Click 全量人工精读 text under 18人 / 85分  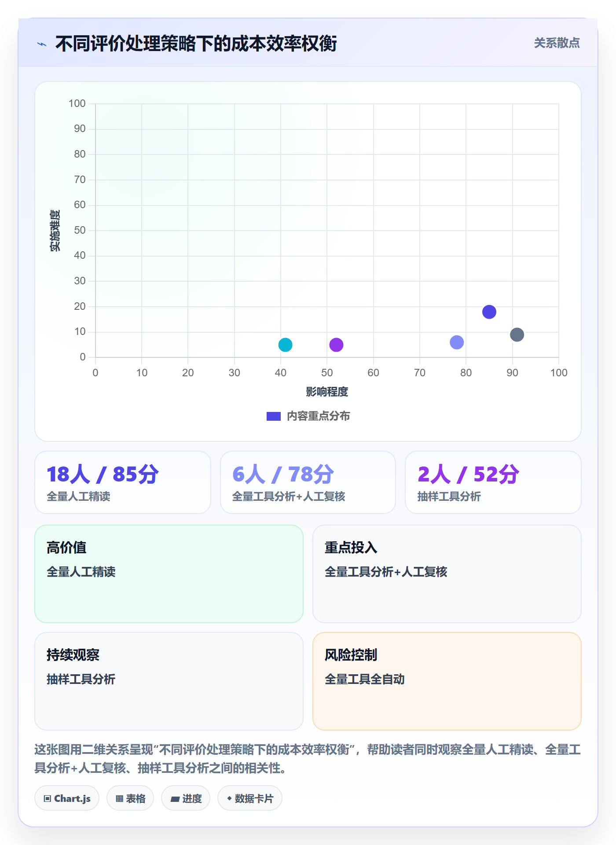[x=78, y=496]
